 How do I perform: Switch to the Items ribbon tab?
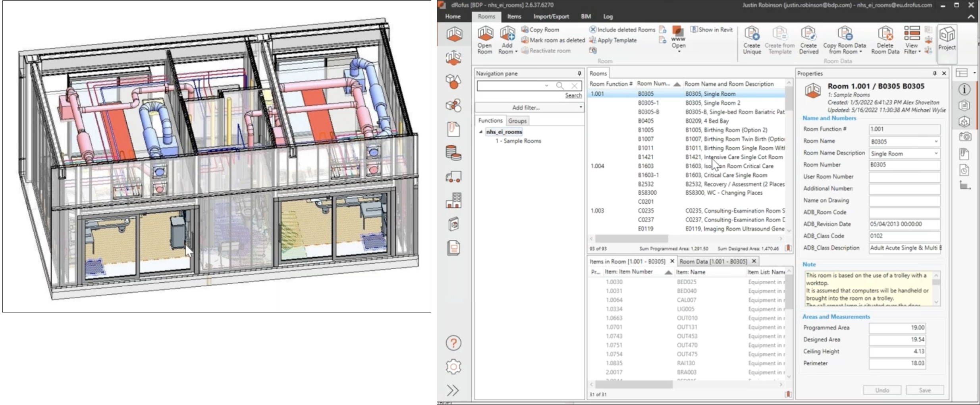point(514,16)
